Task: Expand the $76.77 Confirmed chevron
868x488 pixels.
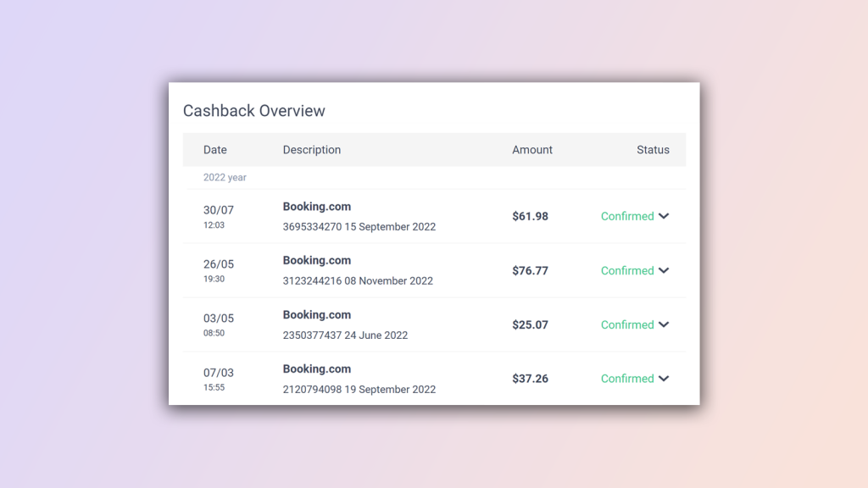Action: pos(664,270)
